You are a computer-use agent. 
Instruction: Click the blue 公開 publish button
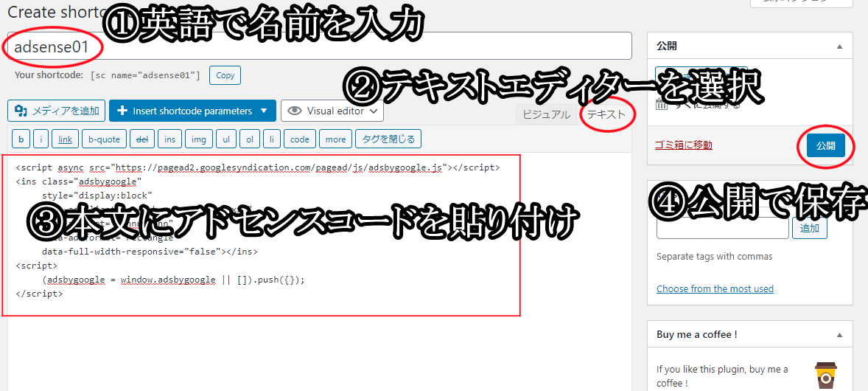point(825,146)
